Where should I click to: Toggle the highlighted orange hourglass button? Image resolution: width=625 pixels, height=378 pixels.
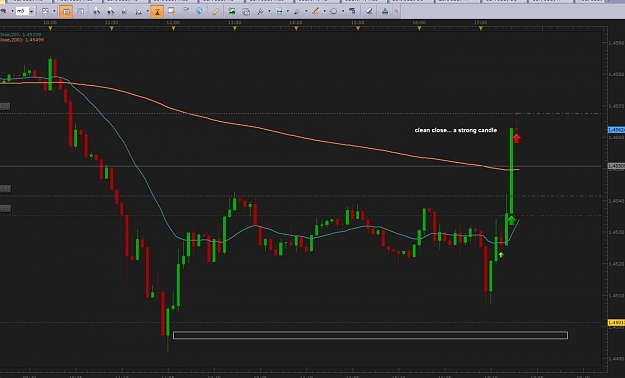coord(157,12)
